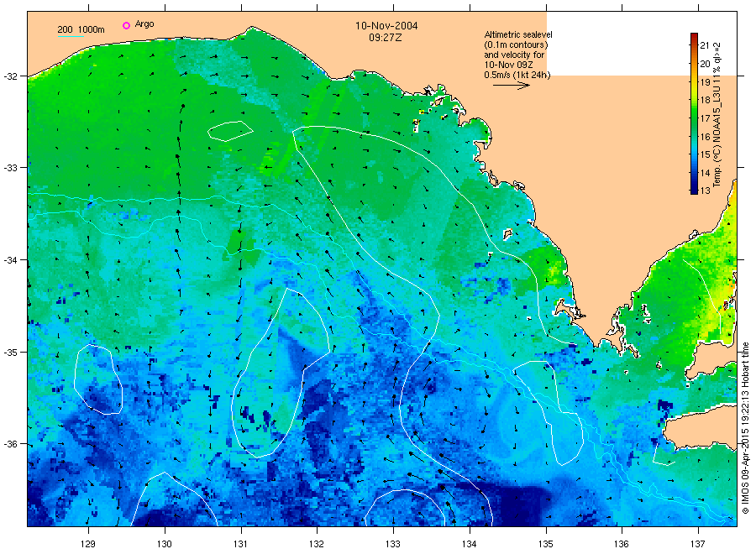Click the 133 longitude axis label
The width and height of the screenshot is (756, 554).
tap(393, 544)
